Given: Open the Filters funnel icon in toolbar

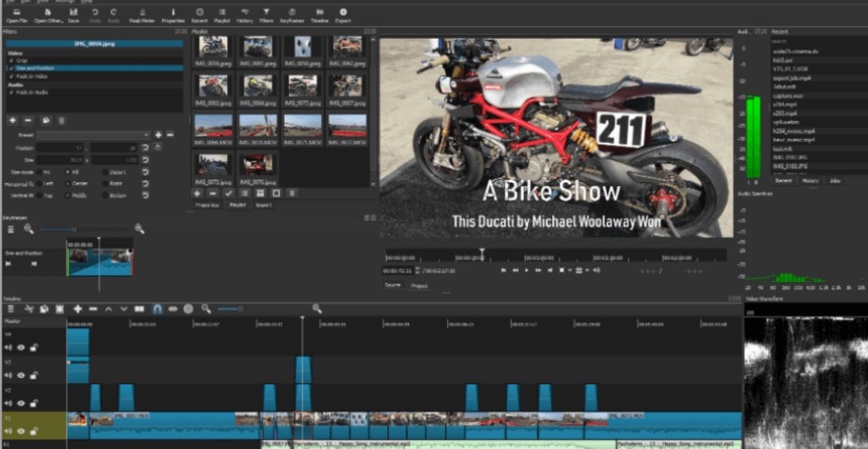Looking at the screenshot, I should pos(267,13).
